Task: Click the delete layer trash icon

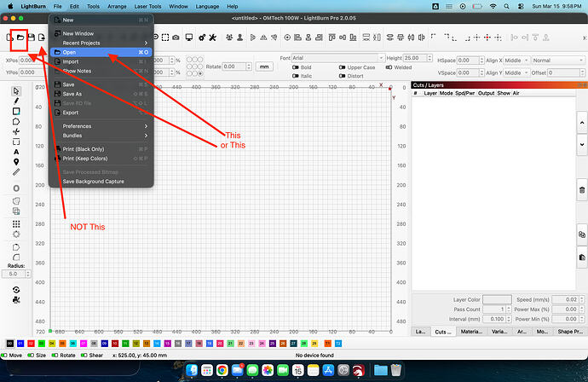Action: (x=582, y=190)
